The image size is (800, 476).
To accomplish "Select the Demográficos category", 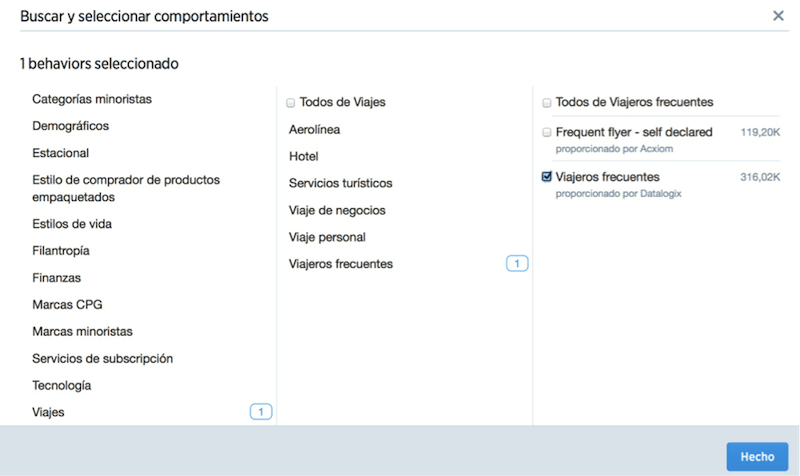I will click(x=70, y=126).
